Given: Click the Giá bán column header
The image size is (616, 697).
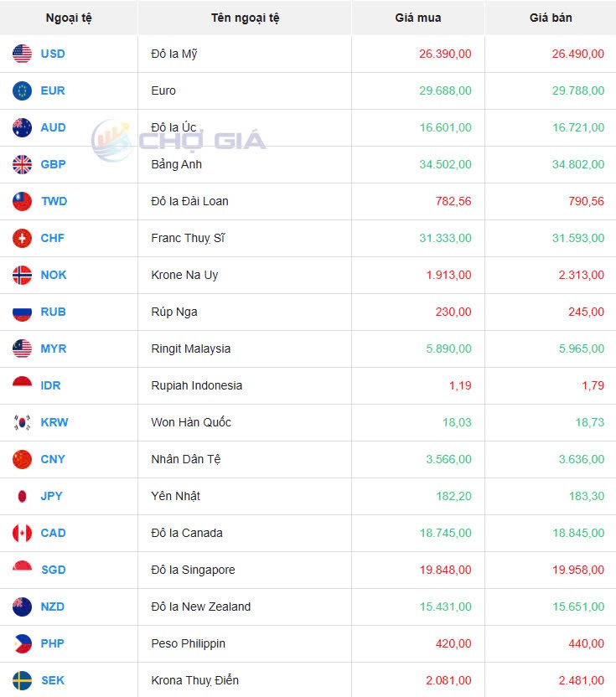Looking at the screenshot, I should click(550, 18).
